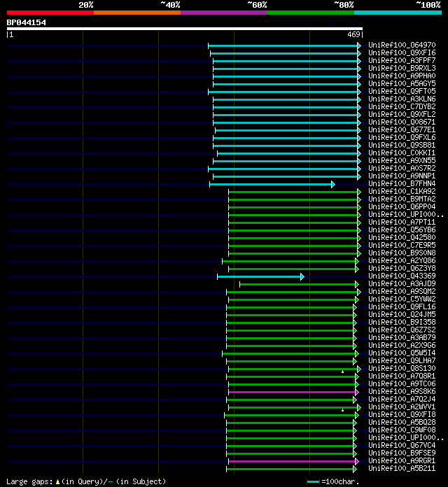Select the UniRef100_Q24JM5 label
The height and width of the screenshot is (487, 448).
point(402,314)
